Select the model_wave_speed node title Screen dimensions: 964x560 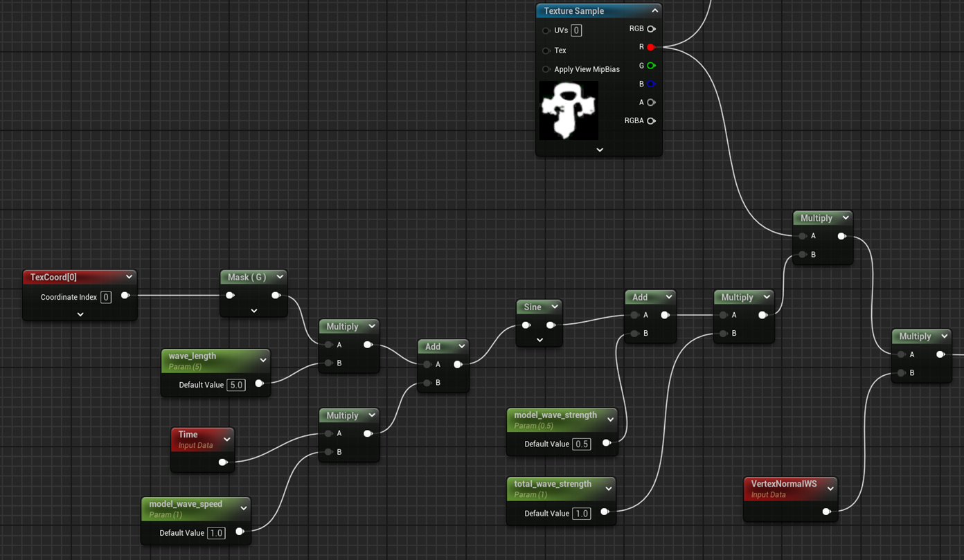pyautogui.click(x=186, y=504)
